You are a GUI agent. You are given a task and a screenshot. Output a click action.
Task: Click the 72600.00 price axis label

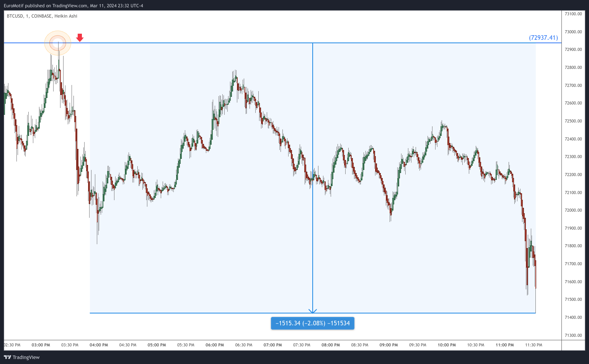click(x=573, y=103)
